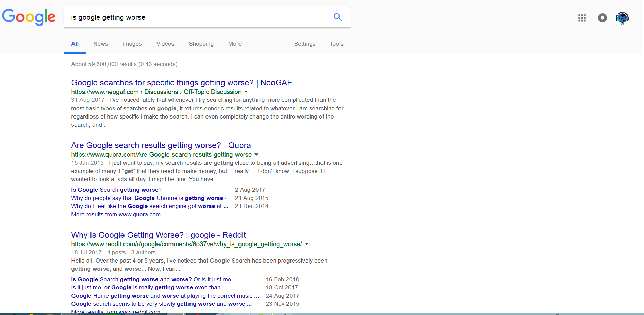Screen dimensions: 644x315
Task: Click the '23 Nov 2015' date entry
Action: tap(282, 304)
